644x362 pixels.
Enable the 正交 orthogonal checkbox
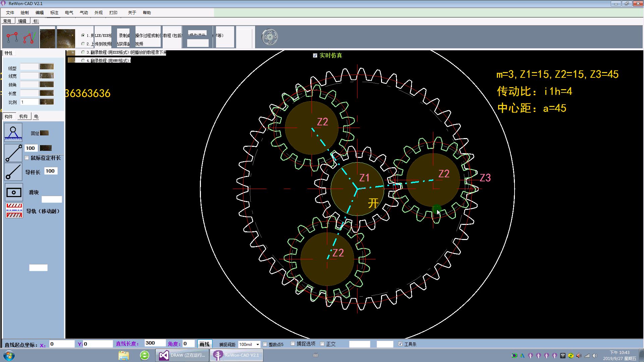click(x=322, y=344)
